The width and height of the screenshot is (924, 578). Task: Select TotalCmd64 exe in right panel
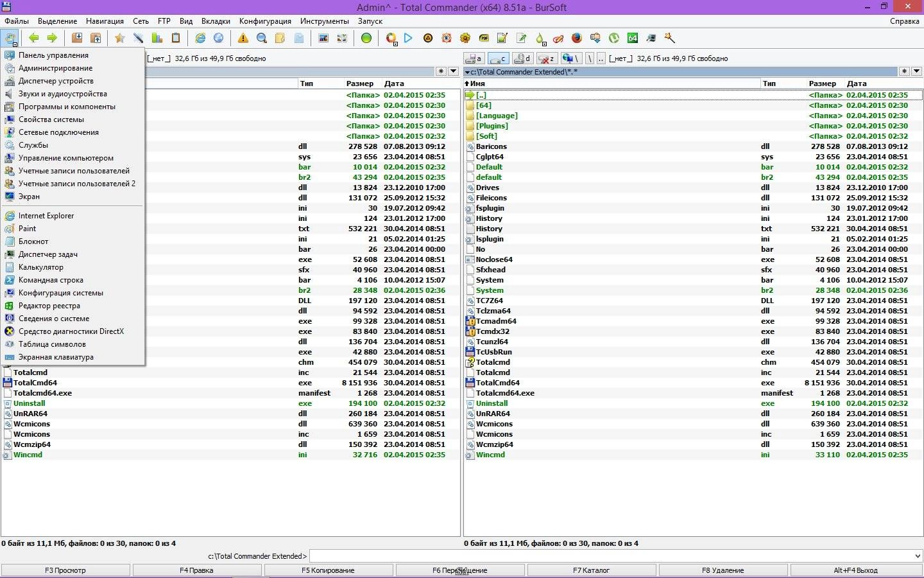(x=693, y=383)
